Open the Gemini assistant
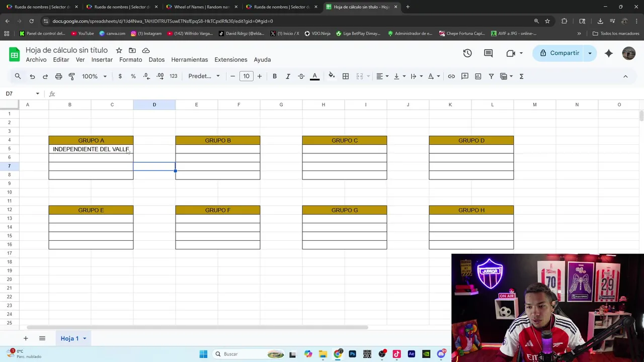Screen dimensions: 644x362 coord(609,53)
